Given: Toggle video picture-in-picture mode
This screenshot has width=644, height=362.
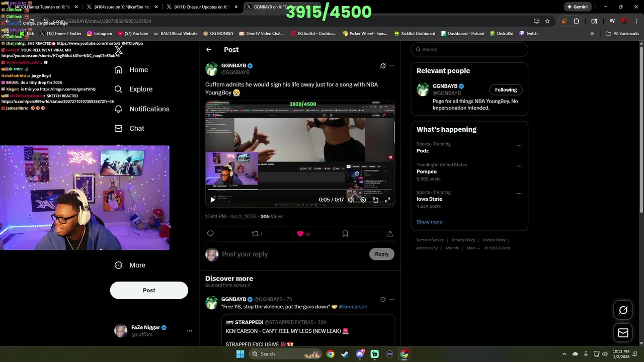Looking at the screenshot, I should pos(375,200).
